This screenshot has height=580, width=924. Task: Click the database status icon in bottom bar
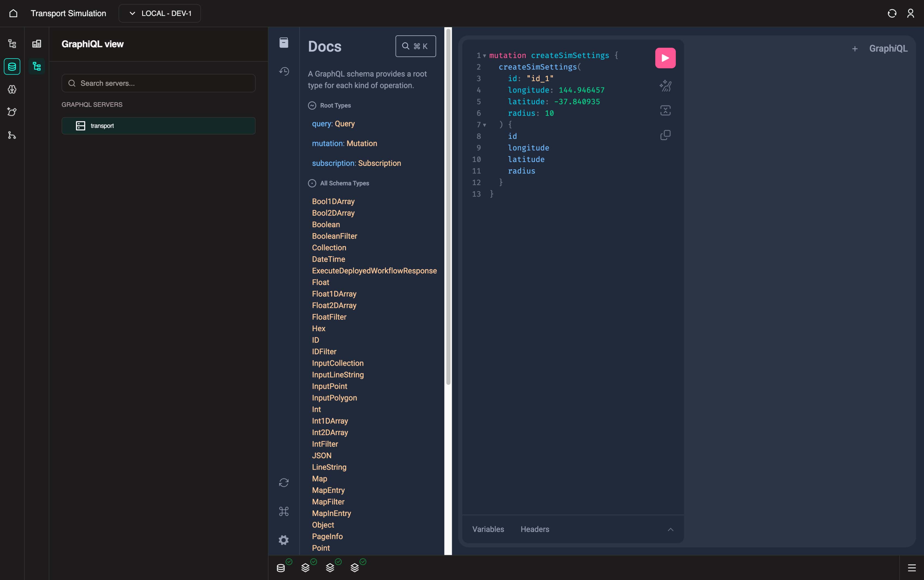[x=281, y=568]
